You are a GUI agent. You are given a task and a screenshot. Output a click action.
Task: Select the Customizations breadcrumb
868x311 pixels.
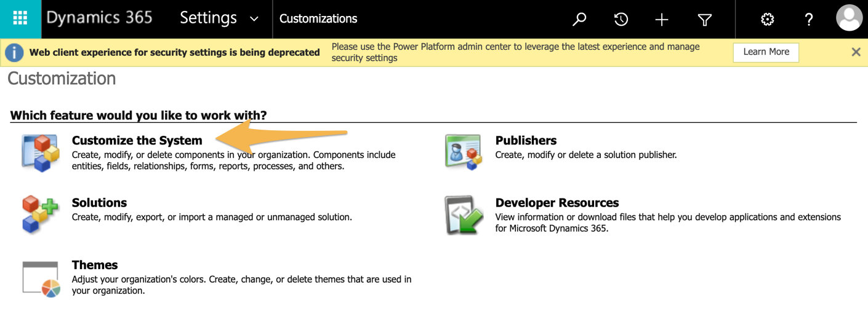tap(318, 19)
